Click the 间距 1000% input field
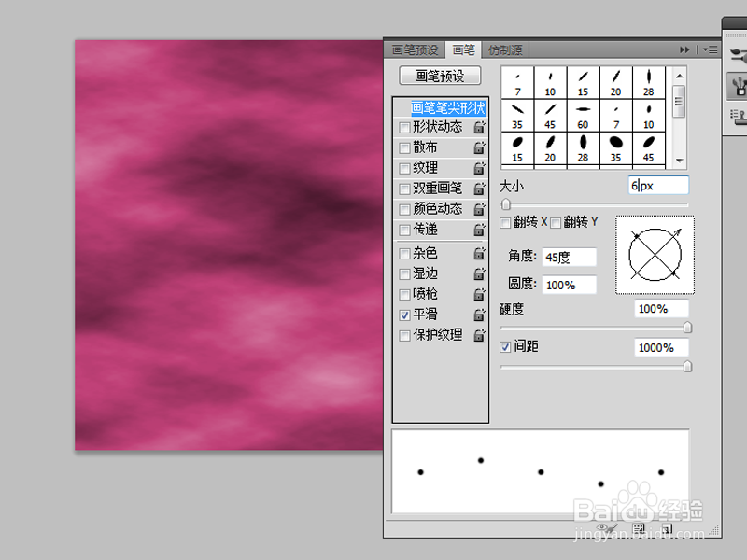Image resolution: width=747 pixels, height=560 pixels. pos(661,347)
